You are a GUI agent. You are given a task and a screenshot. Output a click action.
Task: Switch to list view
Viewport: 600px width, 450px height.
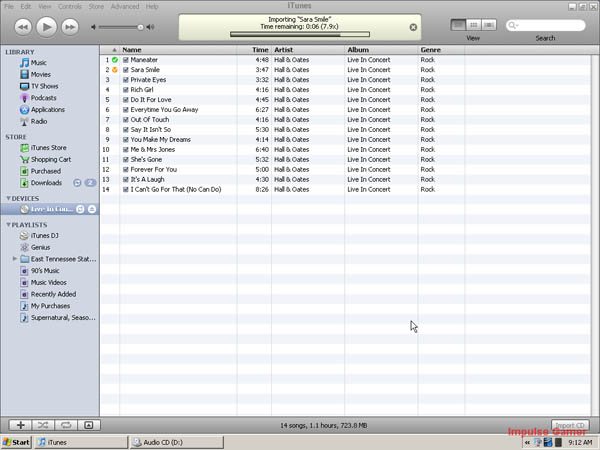[458, 25]
